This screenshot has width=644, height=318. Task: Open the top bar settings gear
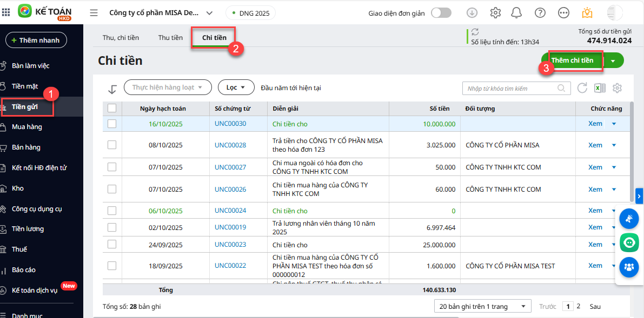(495, 13)
